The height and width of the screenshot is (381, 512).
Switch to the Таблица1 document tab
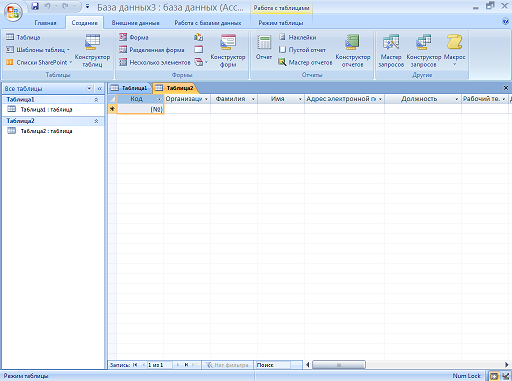click(129, 88)
